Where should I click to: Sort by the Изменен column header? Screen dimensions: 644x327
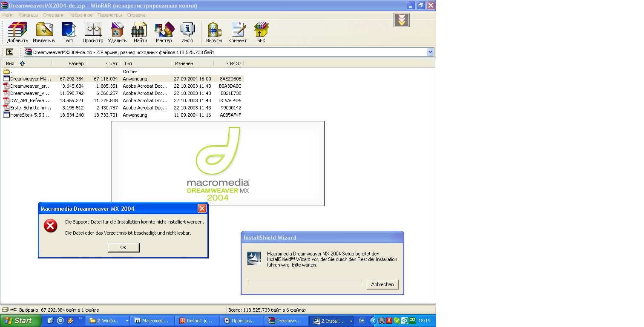192,63
